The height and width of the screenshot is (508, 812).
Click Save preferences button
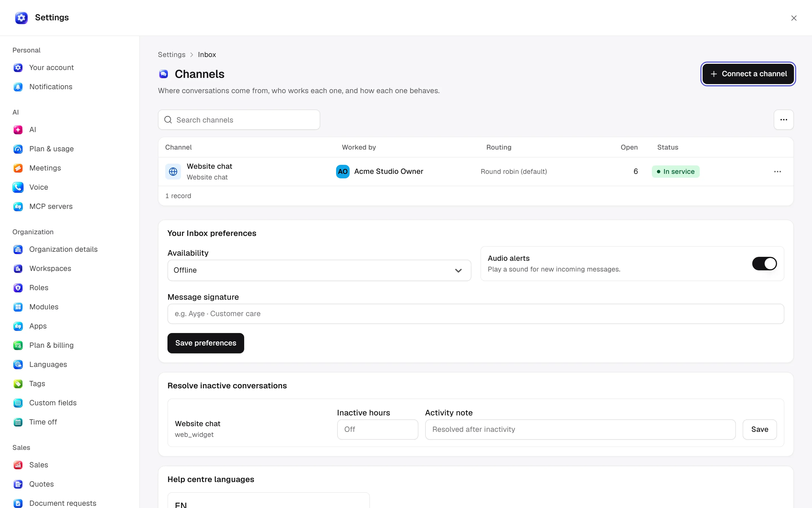[206, 343]
